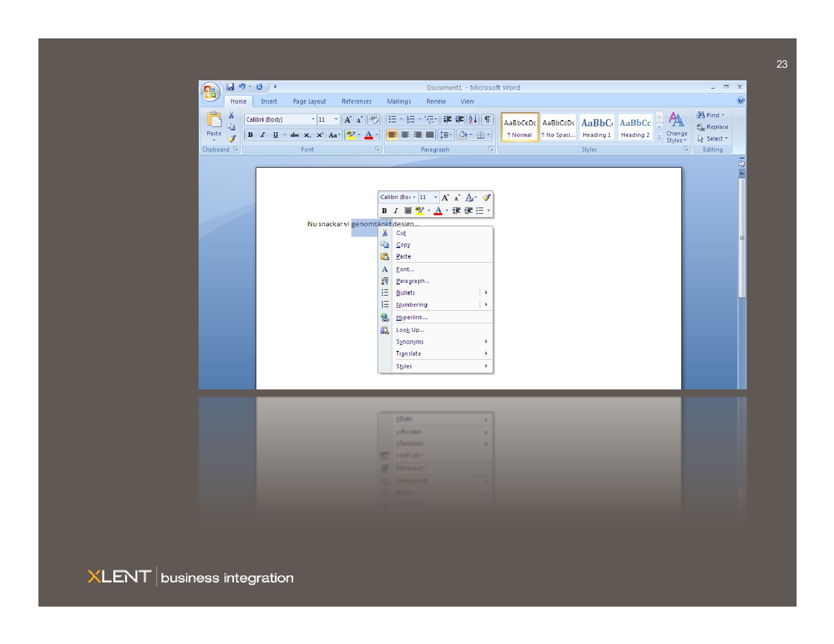Choose Hyperlink... from the context menu

click(x=435, y=317)
